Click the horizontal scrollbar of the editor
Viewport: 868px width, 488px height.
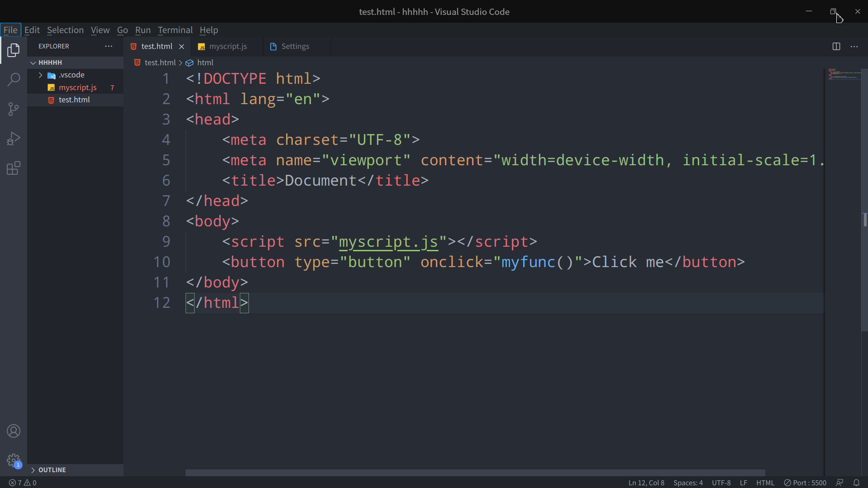tap(475, 473)
